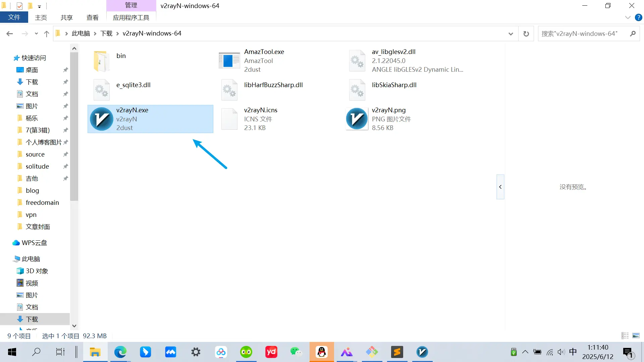The width and height of the screenshot is (644, 362).
Task: Open the volume control in tray
Action: 561,352
